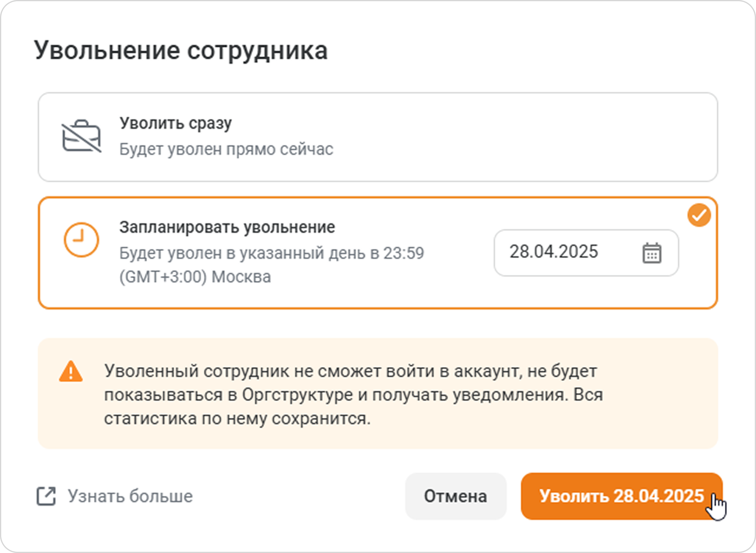Choose "Будет уволен прямо сейчас" option
The width and height of the screenshot is (756, 553).
[226, 149]
